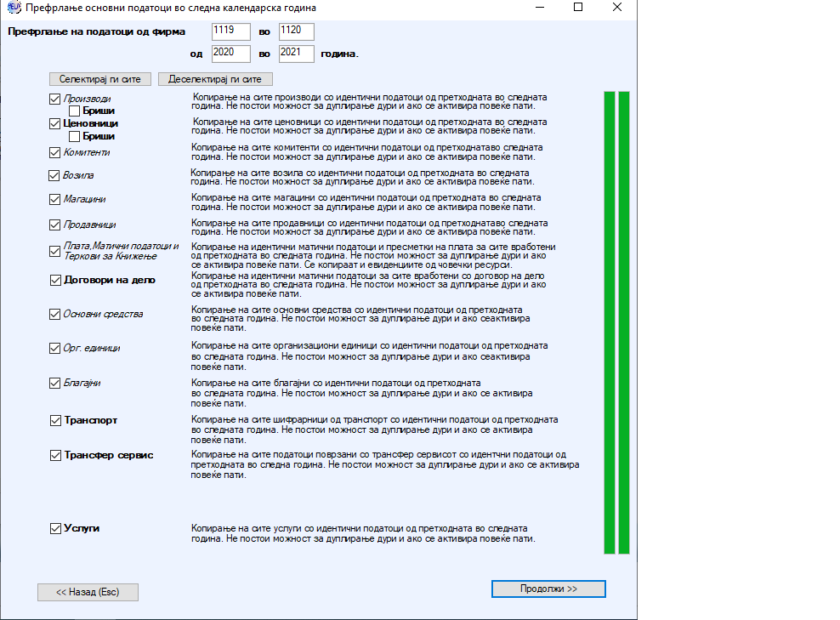The image size is (840, 620).
Task: Toggle the Продавници checkbox
Action: (x=54, y=225)
